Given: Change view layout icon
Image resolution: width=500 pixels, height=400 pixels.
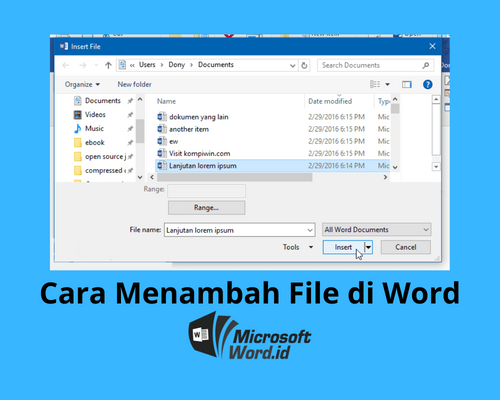Looking at the screenshot, I should tap(375, 84).
